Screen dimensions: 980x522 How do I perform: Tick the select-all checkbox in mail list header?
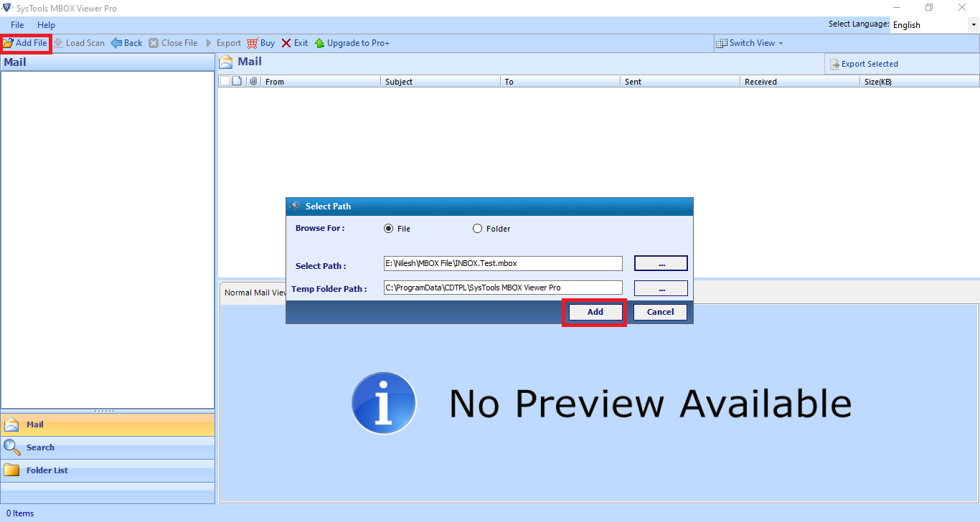coord(225,81)
